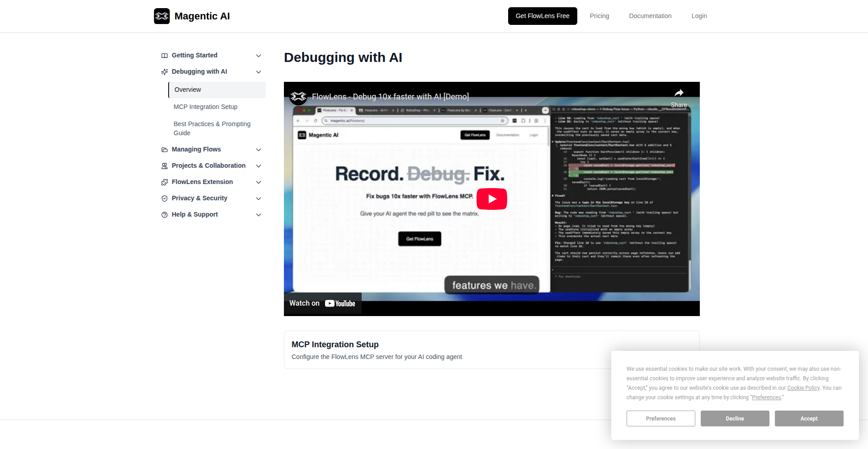
Task: Click the Get FlowLens Free button
Action: tap(542, 16)
